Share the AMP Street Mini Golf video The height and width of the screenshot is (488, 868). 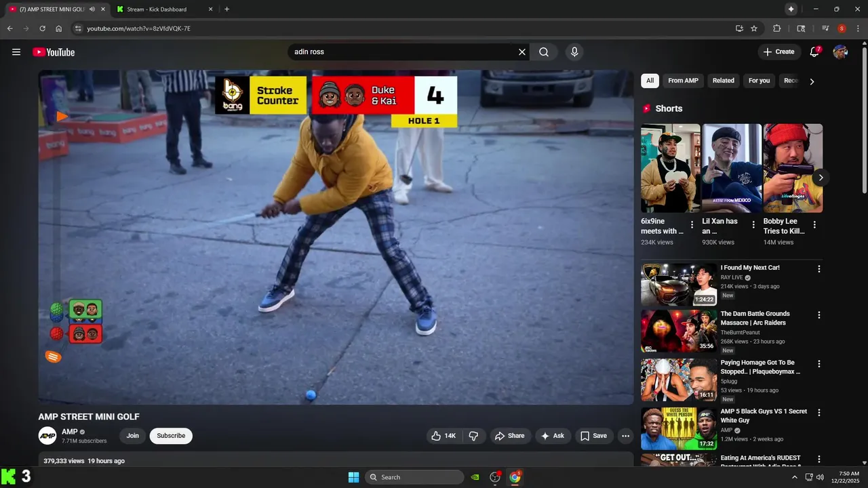509,436
